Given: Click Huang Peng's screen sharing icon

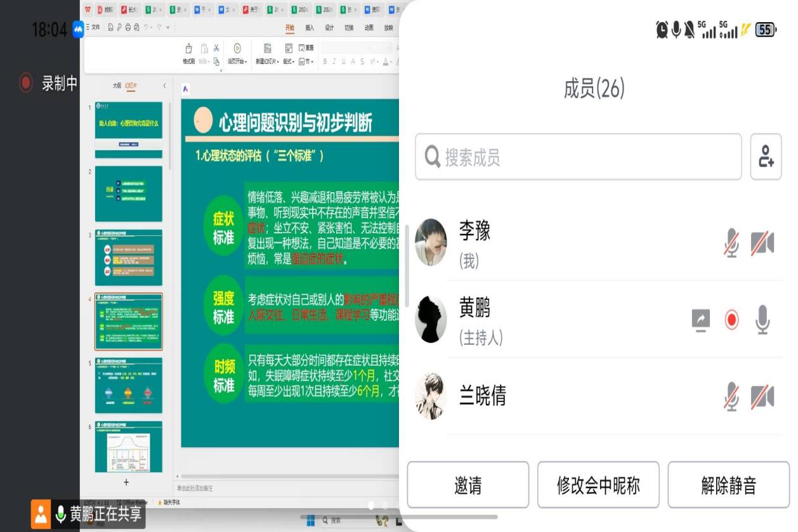Looking at the screenshot, I should click(700, 320).
